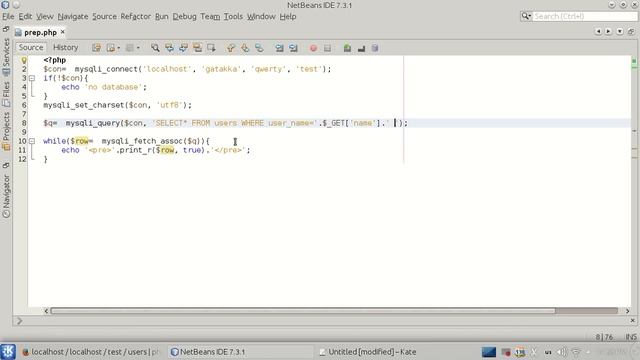Click the light bulb hint on line 1
This screenshot has width=640, height=360.
pos(24,60)
